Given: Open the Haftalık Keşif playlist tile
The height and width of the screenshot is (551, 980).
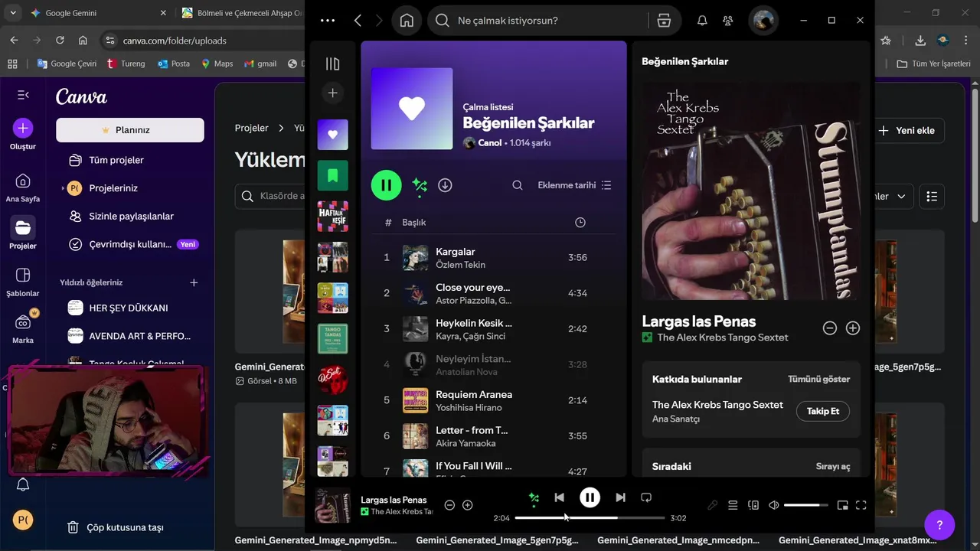Looking at the screenshot, I should coord(333,217).
